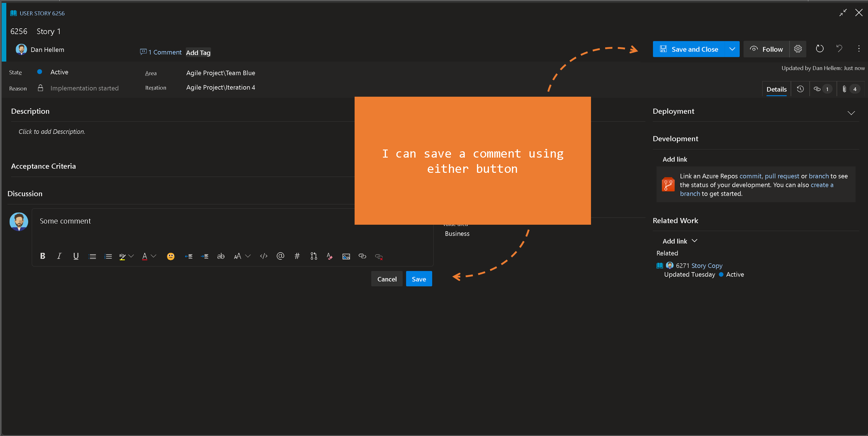This screenshot has width=868, height=436.
Task: Insert an image into the comment
Action: pyautogui.click(x=346, y=256)
